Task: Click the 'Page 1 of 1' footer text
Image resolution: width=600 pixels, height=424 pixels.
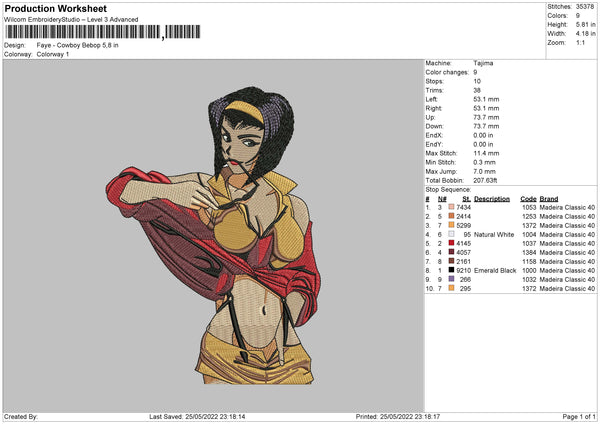Action: [579, 416]
